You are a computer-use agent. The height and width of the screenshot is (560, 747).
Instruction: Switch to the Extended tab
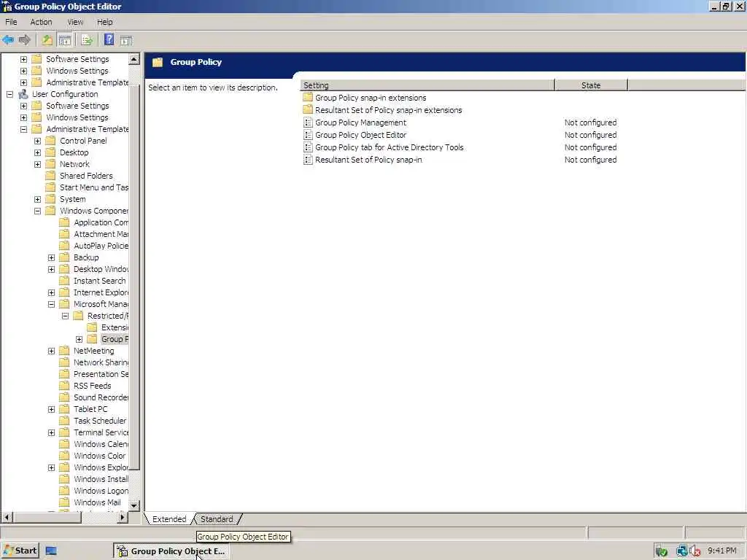click(x=169, y=519)
